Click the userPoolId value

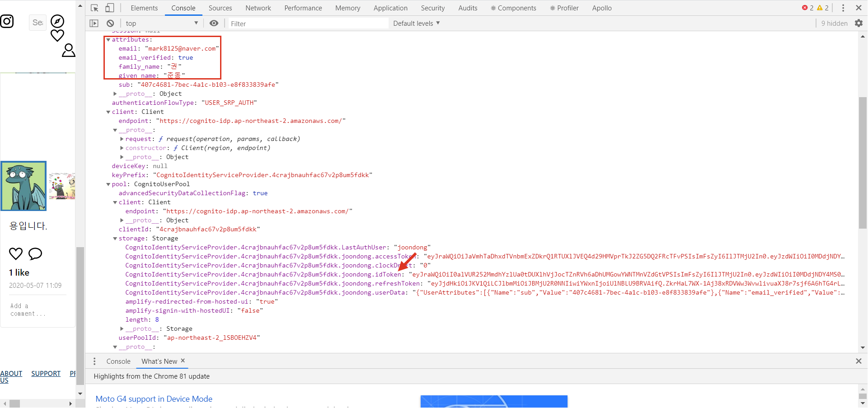pyautogui.click(x=211, y=338)
